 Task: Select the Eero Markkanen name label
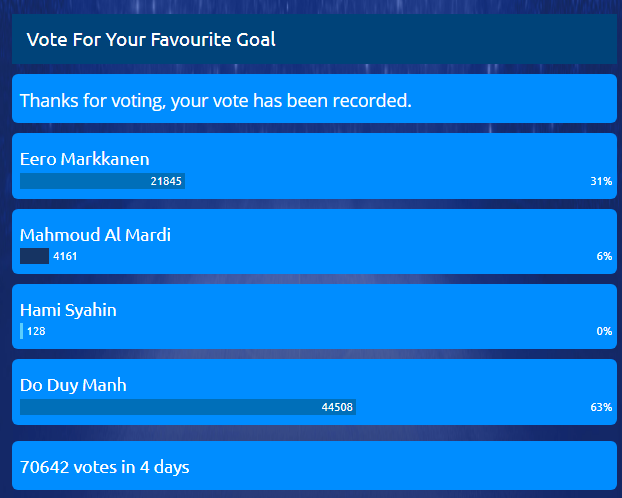tap(85, 159)
